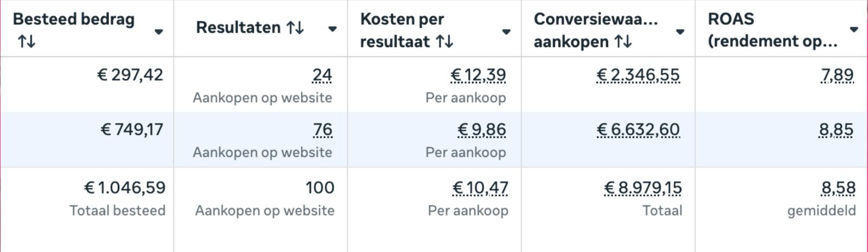
Task: Sort by Kosten per resultaat arrows
Action: tap(445, 41)
